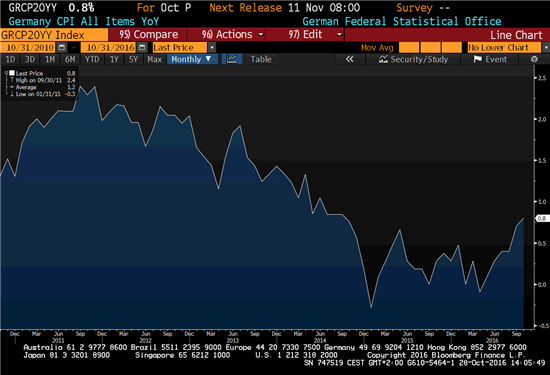
Task: Select the Max range tab
Action: click(x=155, y=59)
